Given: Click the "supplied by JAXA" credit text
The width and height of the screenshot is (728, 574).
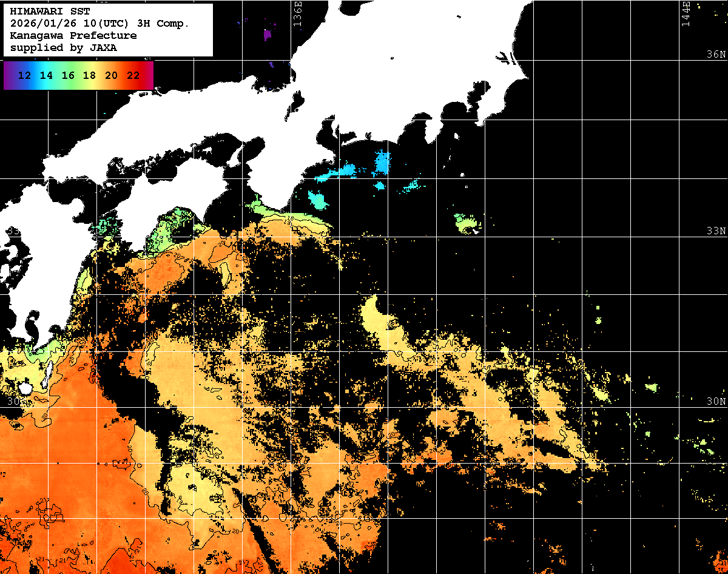Looking at the screenshot, I should tap(63, 47).
